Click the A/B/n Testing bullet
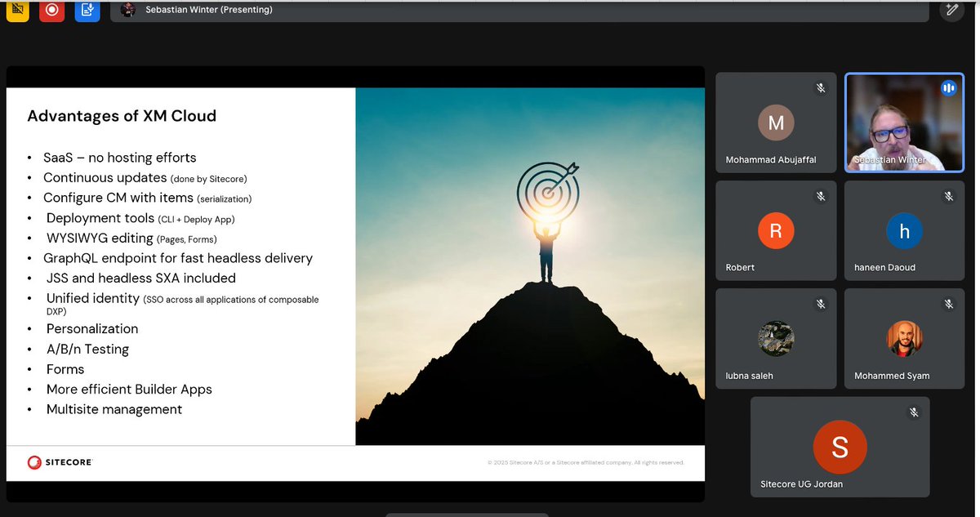This screenshot has height=517, width=980. click(x=87, y=349)
